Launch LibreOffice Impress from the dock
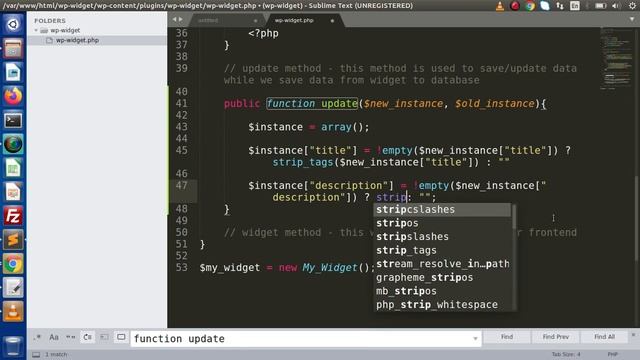 click(x=13, y=192)
